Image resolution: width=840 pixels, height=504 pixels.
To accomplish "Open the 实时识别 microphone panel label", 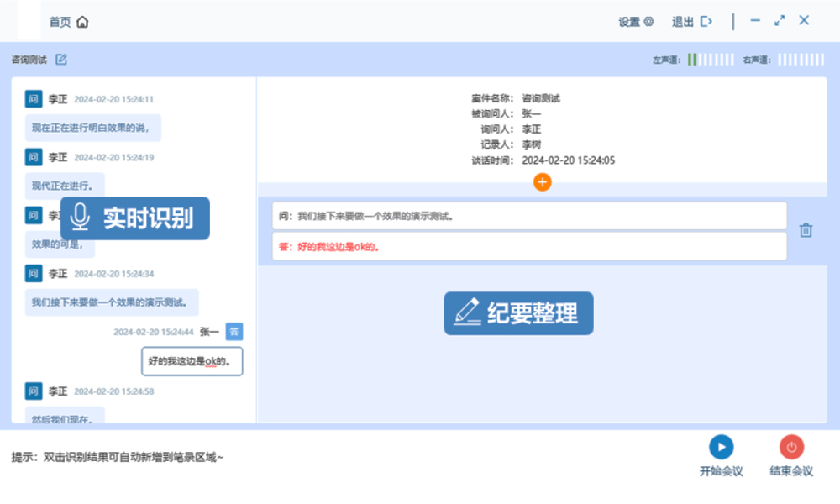I will (x=134, y=218).
